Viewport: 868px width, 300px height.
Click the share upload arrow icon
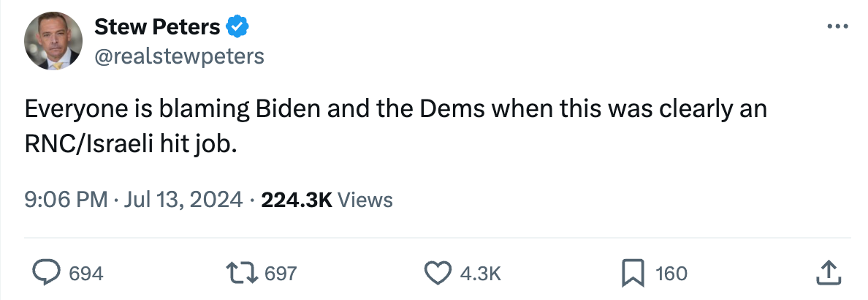(x=826, y=274)
